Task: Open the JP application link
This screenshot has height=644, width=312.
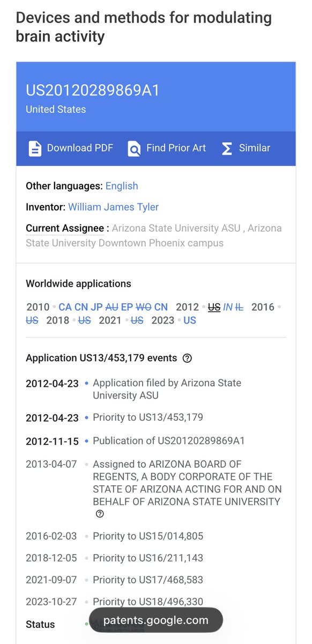Action: (x=96, y=307)
